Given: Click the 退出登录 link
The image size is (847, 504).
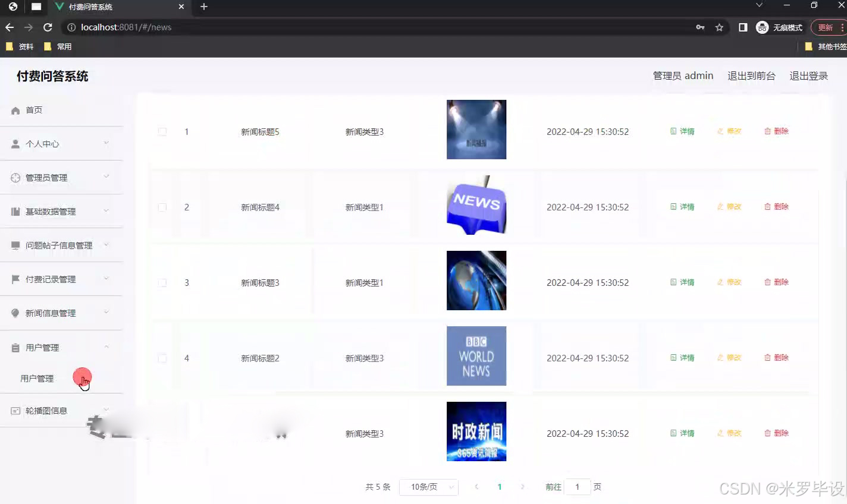Looking at the screenshot, I should click(x=808, y=75).
